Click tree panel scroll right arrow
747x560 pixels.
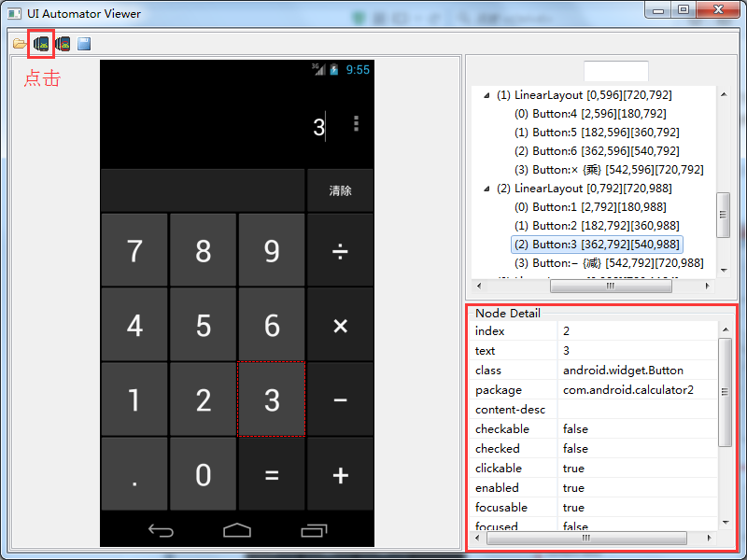pos(708,286)
